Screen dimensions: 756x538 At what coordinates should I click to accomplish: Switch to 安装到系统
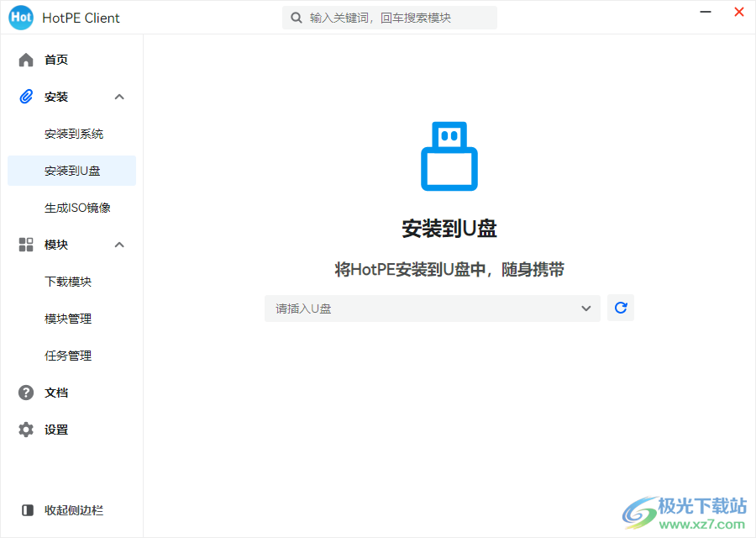[70, 134]
